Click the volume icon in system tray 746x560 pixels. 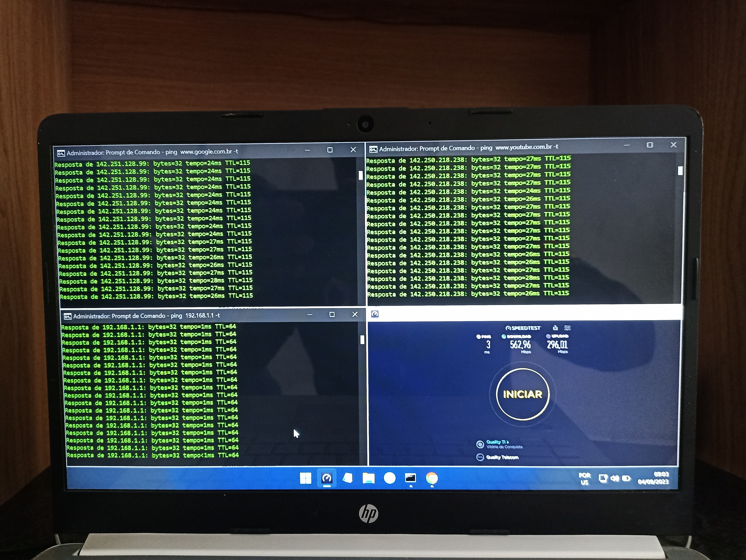(x=615, y=478)
